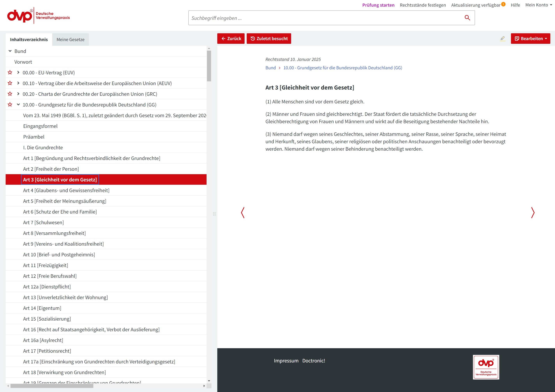555x392 pixels.
Task: Open Impressum footer link
Action: click(x=286, y=361)
